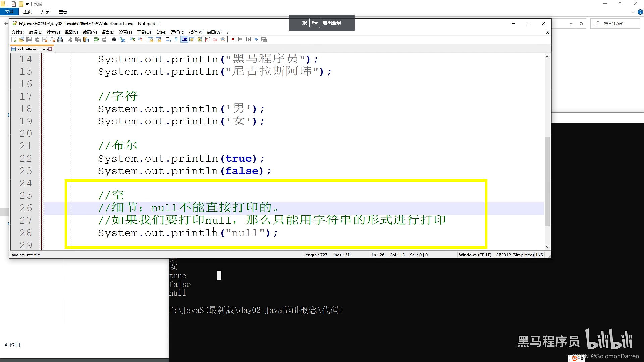Screen dimensions: 644x362
Task: Stop macro recording icon
Action: click(x=240, y=39)
